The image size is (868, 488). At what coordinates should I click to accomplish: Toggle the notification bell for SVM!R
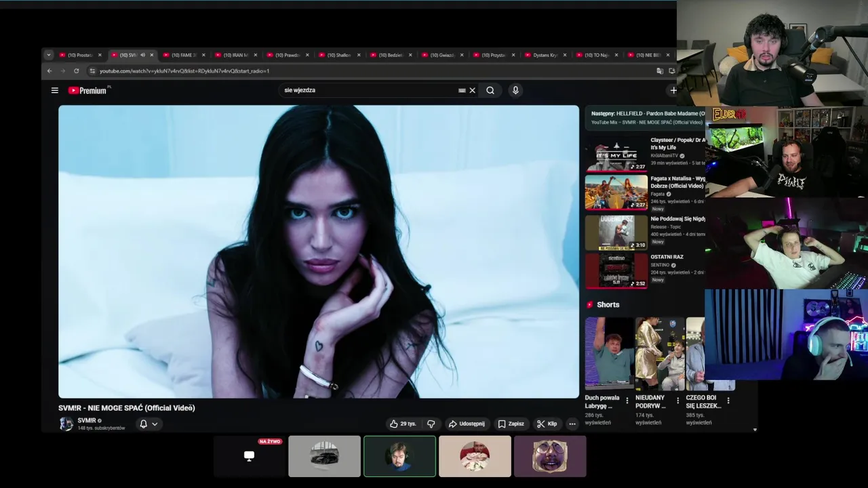pyautogui.click(x=143, y=424)
